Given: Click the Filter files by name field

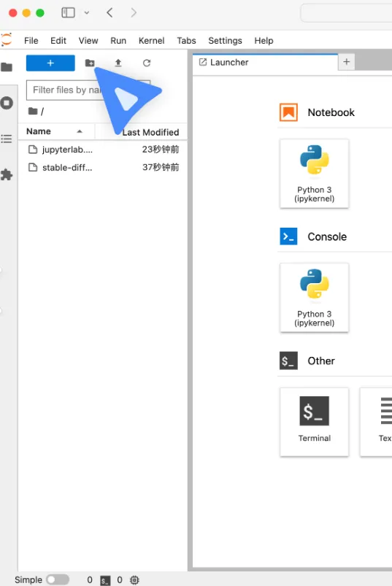Looking at the screenshot, I should point(88,90).
